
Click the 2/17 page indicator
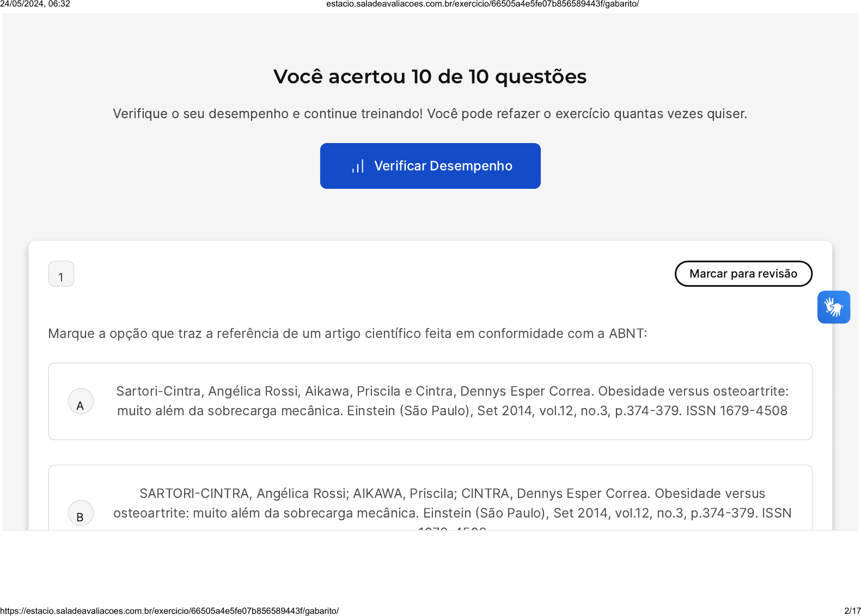(x=852, y=611)
